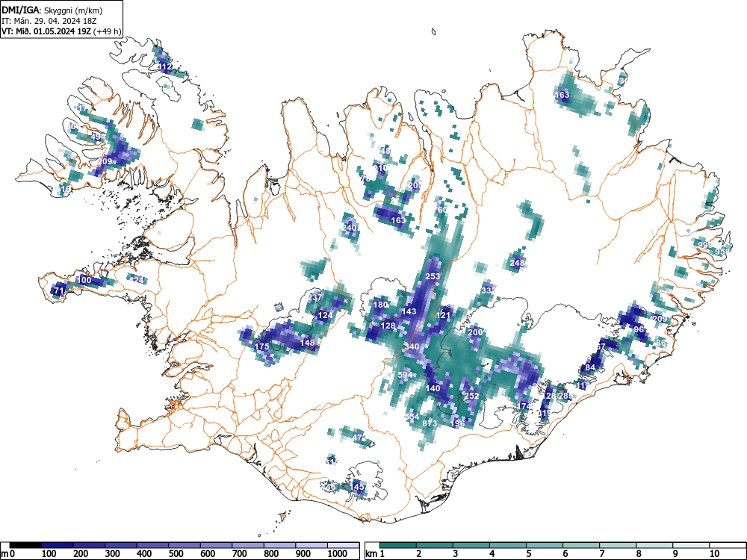The image size is (747, 560).
Task: Click the '174' visibility value on the map
Action: click(524, 406)
